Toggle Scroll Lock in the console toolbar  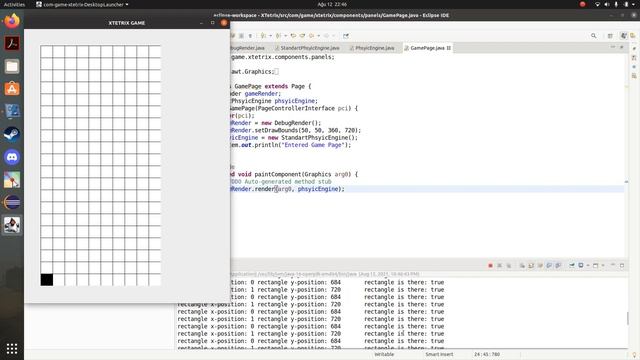[x=531, y=266]
